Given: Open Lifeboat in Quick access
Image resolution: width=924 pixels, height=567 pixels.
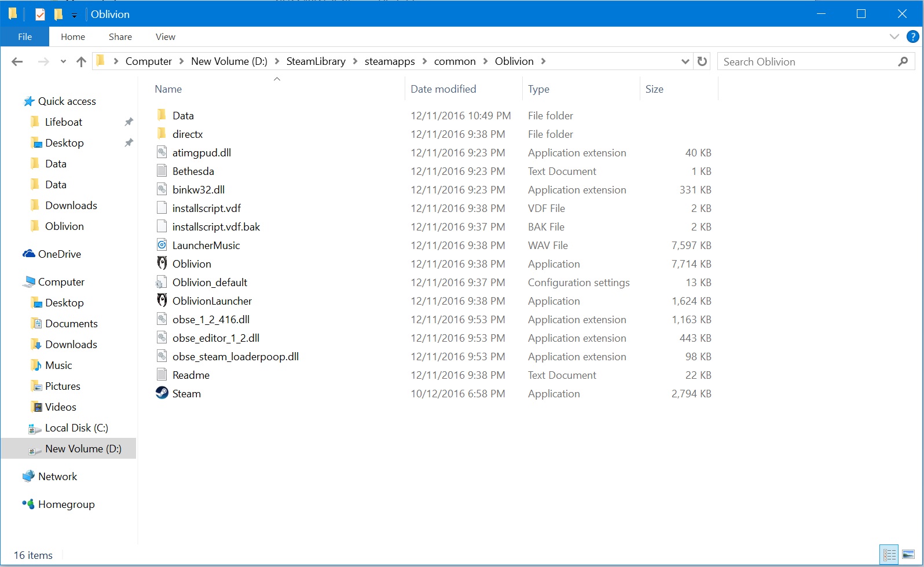Looking at the screenshot, I should pyautogui.click(x=64, y=122).
